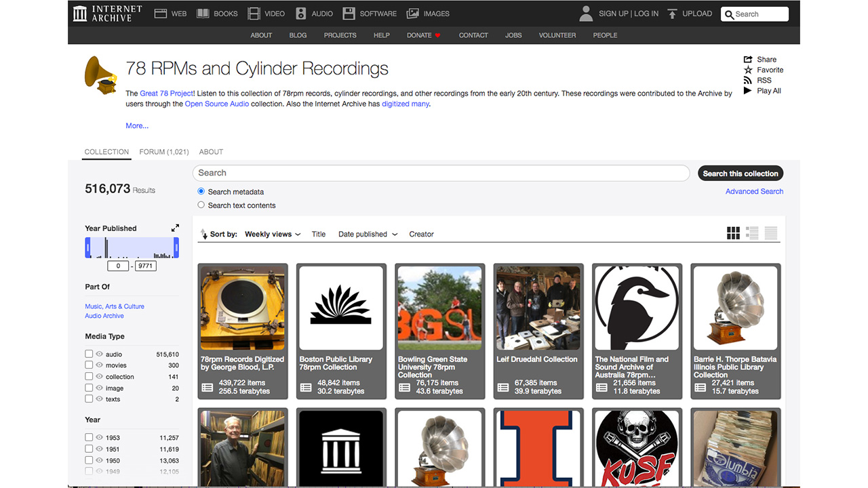This screenshot has width=868, height=488.
Task: Switch to the Collection tab
Action: [106, 152]
